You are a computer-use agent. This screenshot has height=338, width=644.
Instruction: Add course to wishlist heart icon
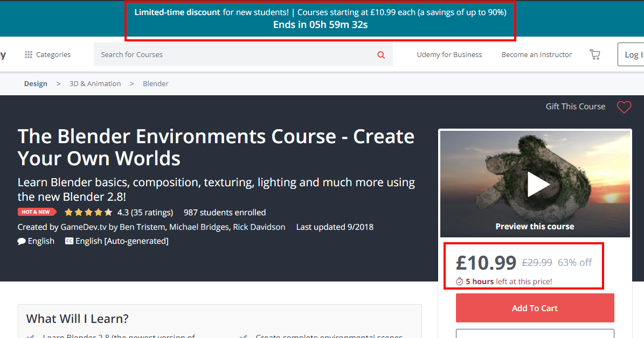pyautogui.click(x=624, y=107)
